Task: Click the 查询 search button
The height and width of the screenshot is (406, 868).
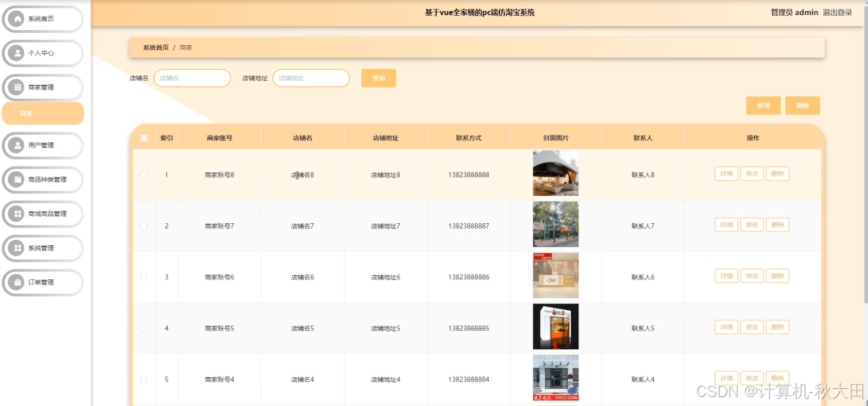Action: (379, 78)
